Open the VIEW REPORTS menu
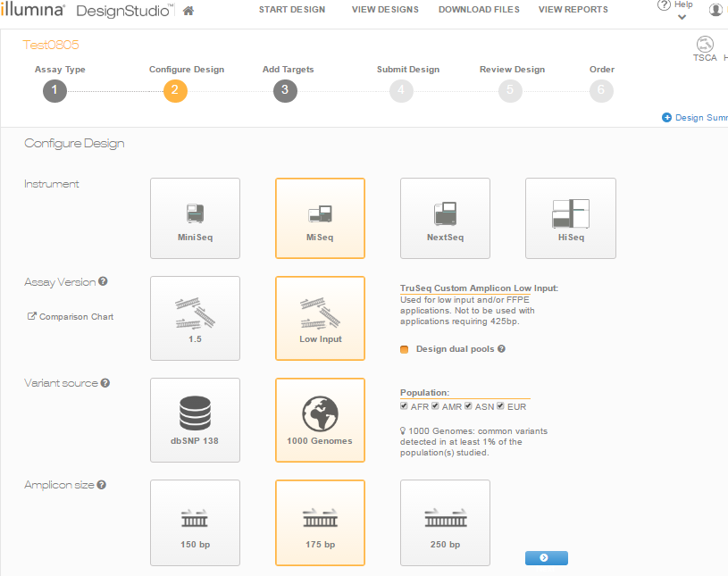Image resolution: width=728 pixels, height=576 pixels. coord(573,9)
